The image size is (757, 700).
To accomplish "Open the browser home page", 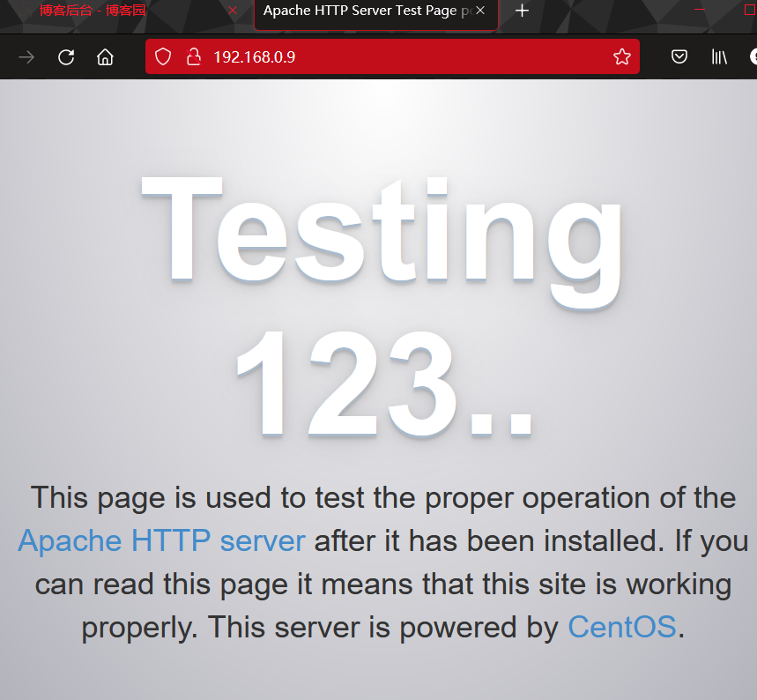I will tap(105, 57).
